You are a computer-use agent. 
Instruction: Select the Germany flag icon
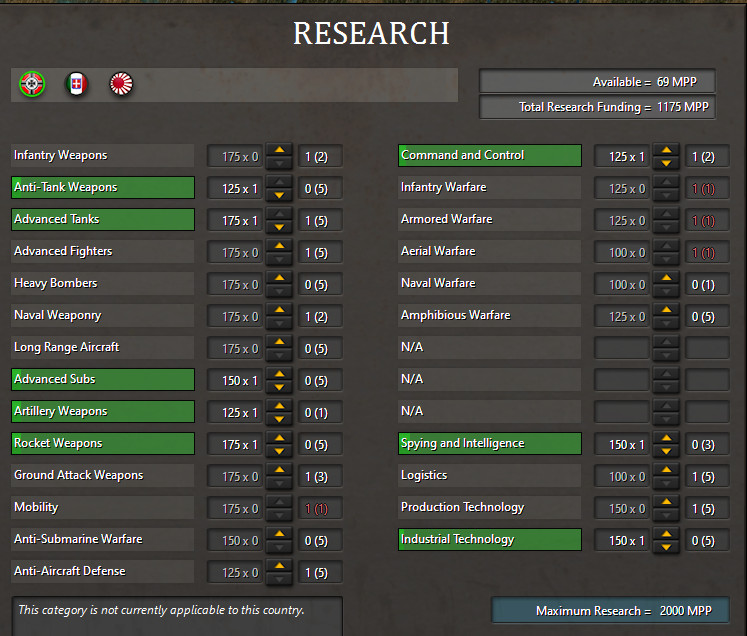coord(32,84)
